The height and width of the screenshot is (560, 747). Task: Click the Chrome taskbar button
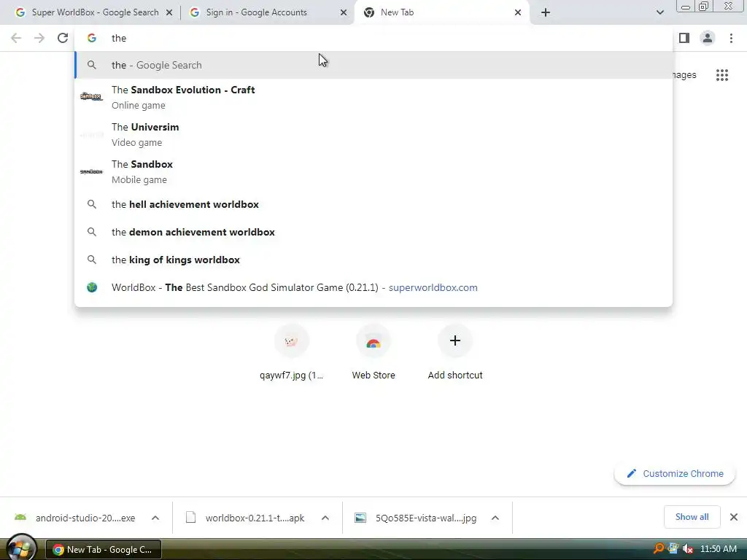[x=104, y=550]
